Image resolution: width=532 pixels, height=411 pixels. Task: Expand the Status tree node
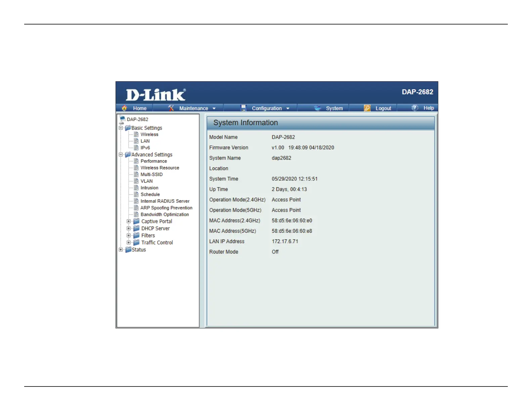pos(121,249)
